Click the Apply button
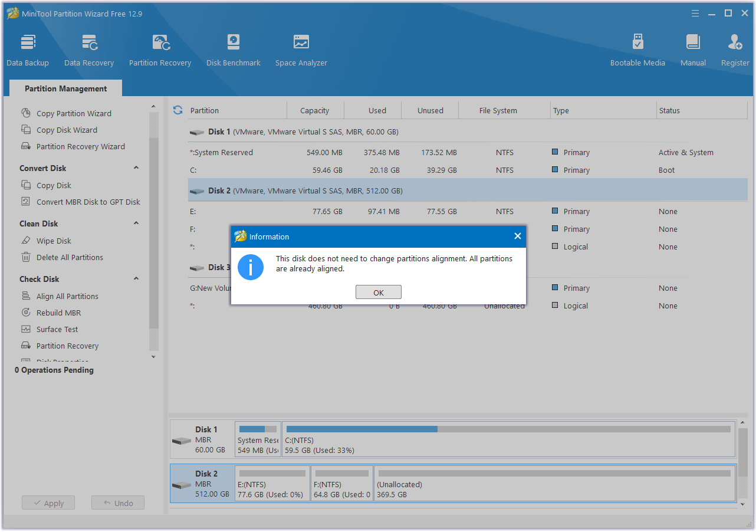The image size is (756, 532). coord(48,503)
